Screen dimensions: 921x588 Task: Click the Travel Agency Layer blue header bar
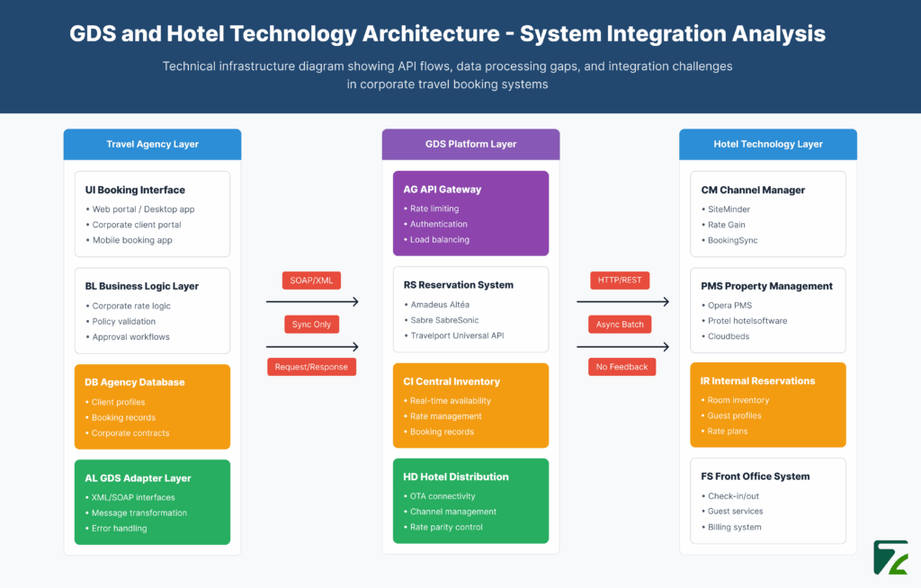(x=152, y=144)
